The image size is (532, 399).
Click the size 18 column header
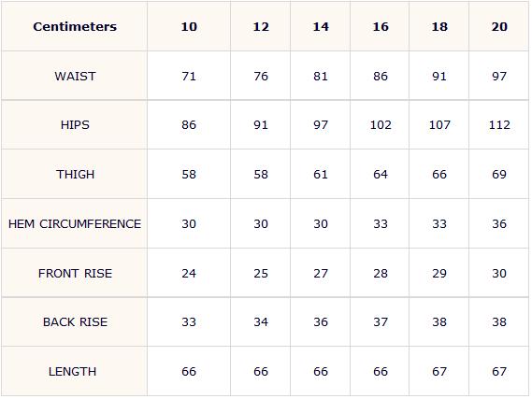click(x=439, y=27)
